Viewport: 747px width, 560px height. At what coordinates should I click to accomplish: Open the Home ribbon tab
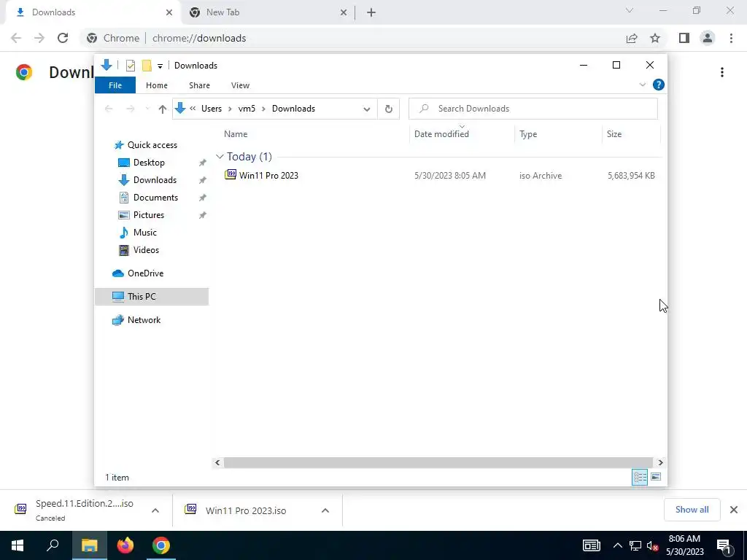pos(157,85)
